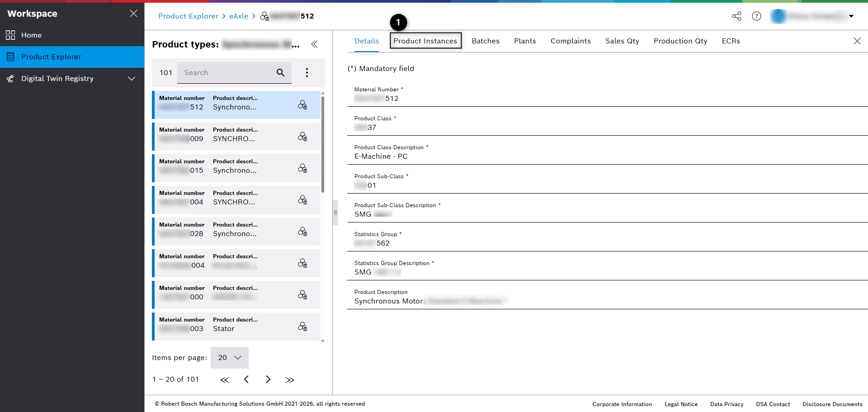Open the ECRs tab
The width and height of the screenshot is (868, 412).
pos(731,41)
